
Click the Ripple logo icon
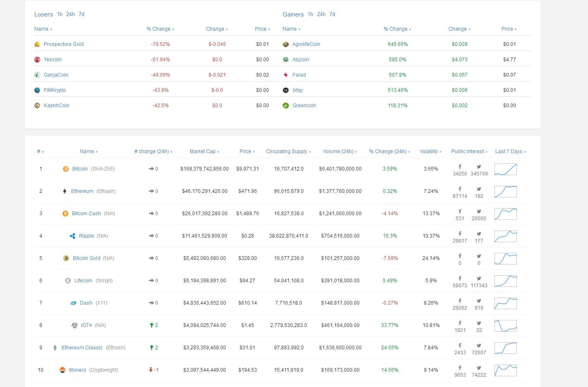click(72, 236)
